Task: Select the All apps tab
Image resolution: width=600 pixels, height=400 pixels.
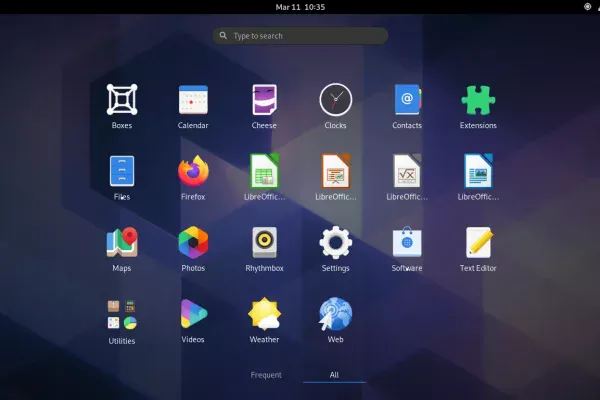Action: tap(334, 375)
